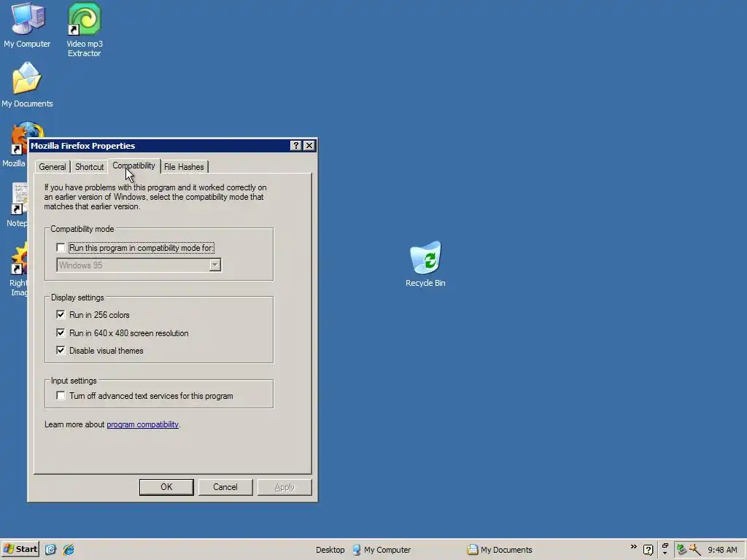
Task: Enable run in compatibility mode checkbox
Action: (x=61, y=248)
